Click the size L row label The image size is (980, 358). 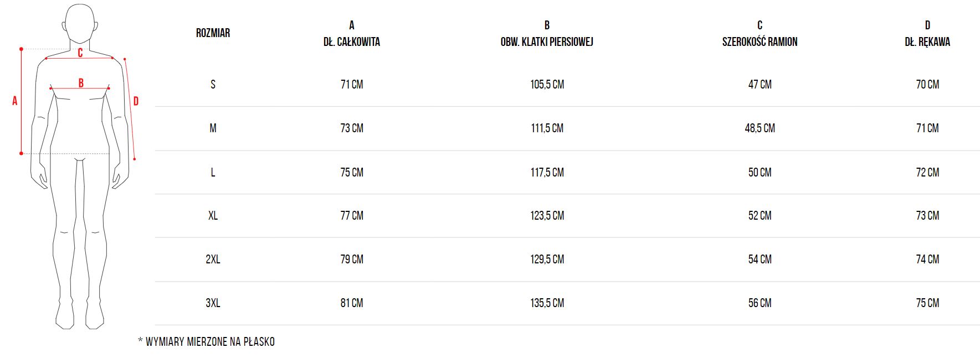point(213,173)
